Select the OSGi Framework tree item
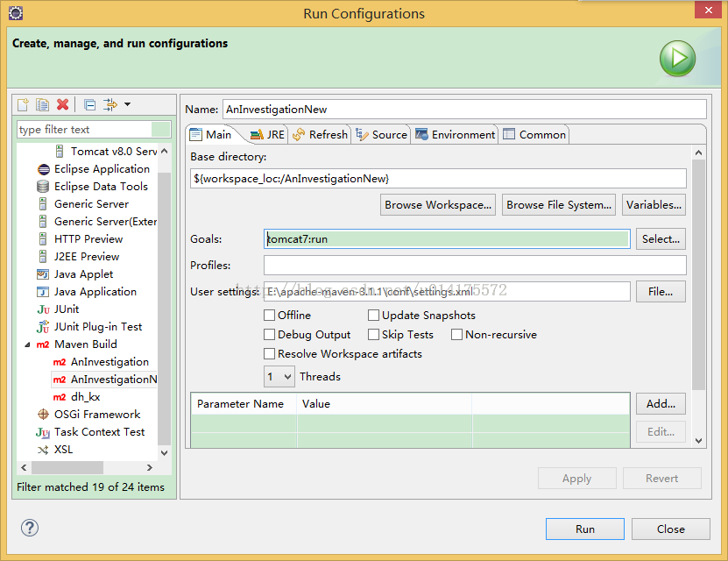The height and width of the screenshot is (561, 728). (x=97, y=415)
